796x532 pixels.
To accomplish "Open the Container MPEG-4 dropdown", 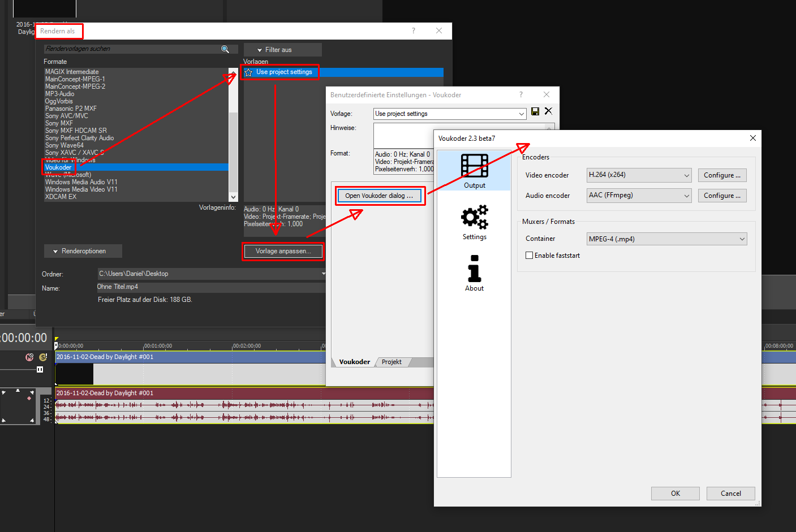I will tap(666, 239).
